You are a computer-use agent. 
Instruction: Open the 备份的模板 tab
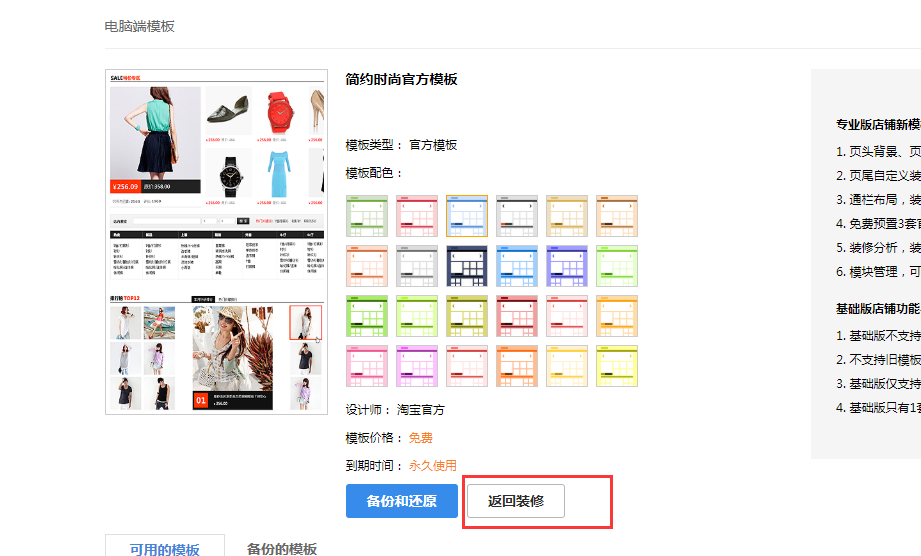282,547
